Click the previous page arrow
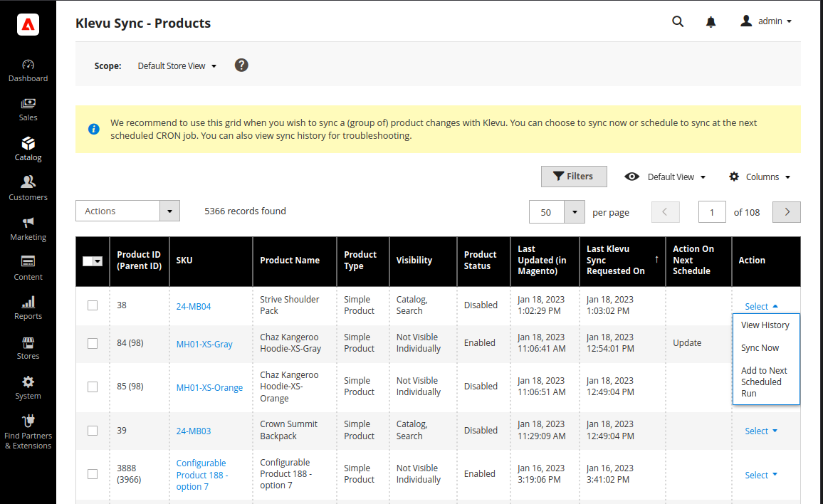 tap(665, 212)
